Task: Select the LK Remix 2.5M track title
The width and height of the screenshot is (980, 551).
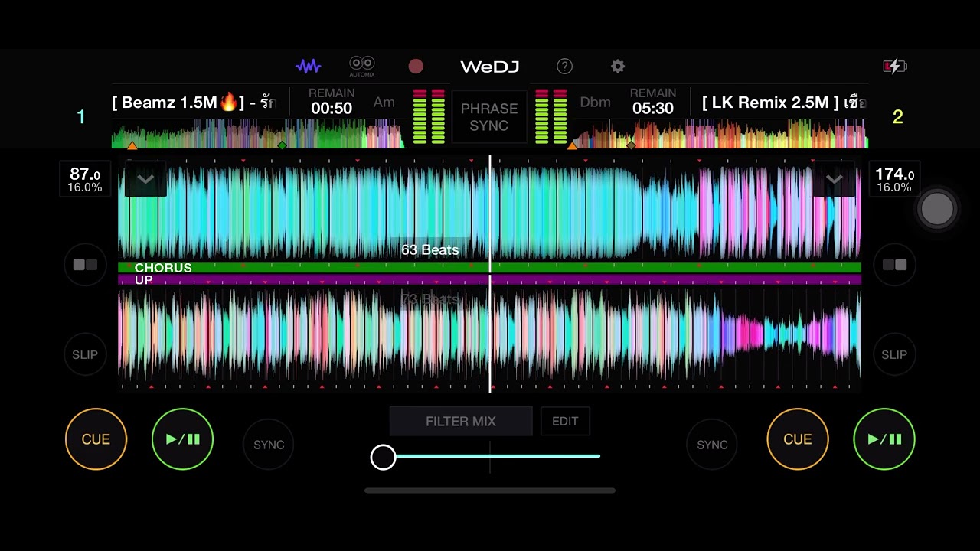Action: tap(784, 103)
